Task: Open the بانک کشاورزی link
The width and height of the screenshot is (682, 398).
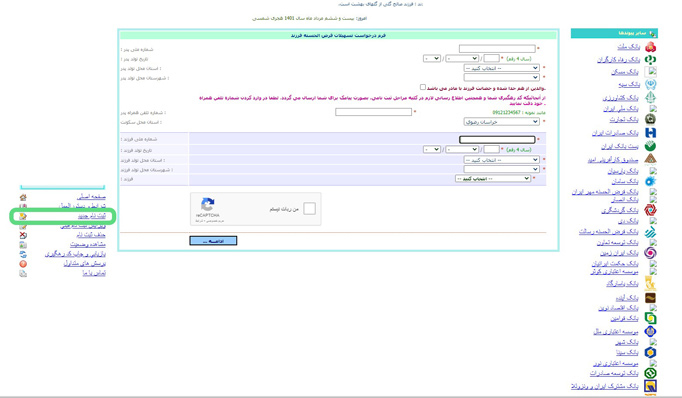Action: (621, 98)
